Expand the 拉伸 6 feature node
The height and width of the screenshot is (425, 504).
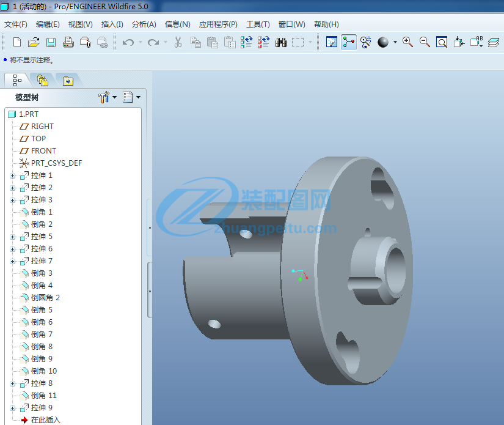click(13, 249)
